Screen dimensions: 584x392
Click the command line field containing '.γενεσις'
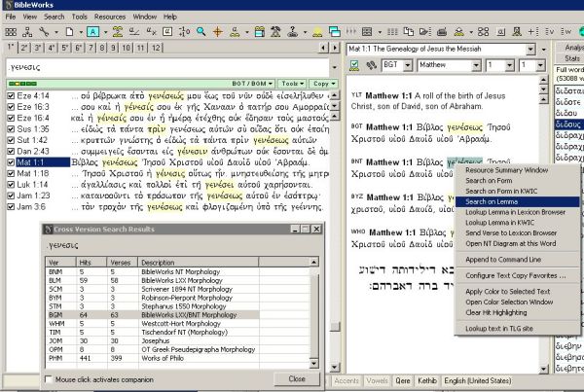[x=167, y=67]
